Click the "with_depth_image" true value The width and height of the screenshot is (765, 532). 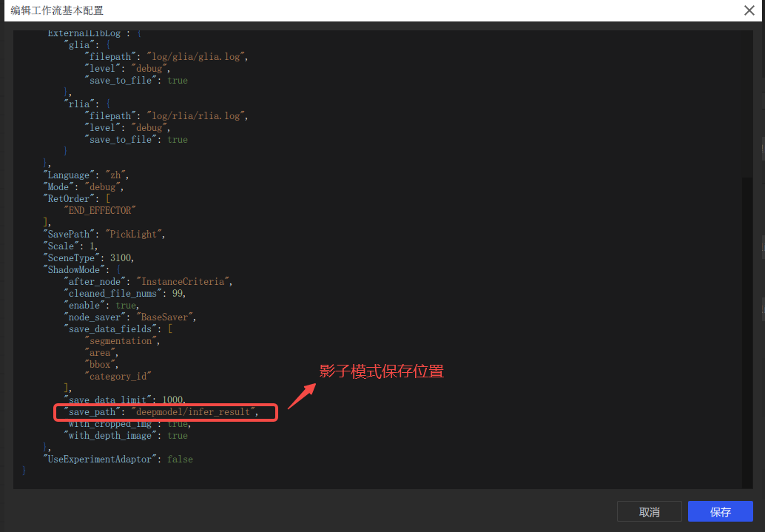click(178, 436)
